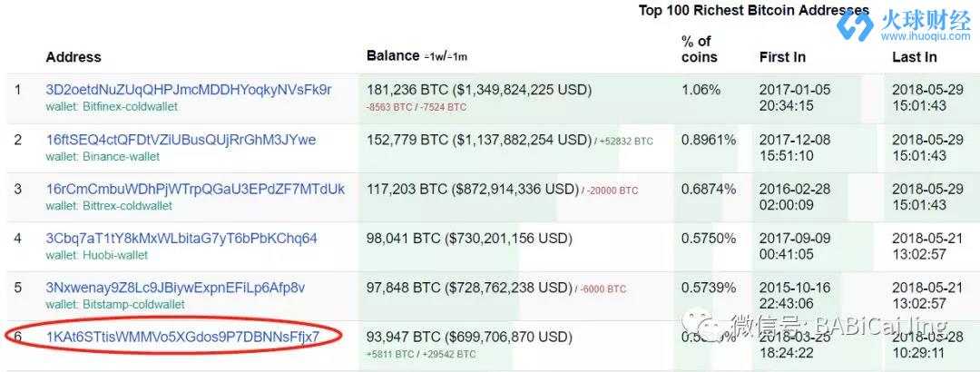Sort by the First In column header
980x372 pixels.
point(782,57)
